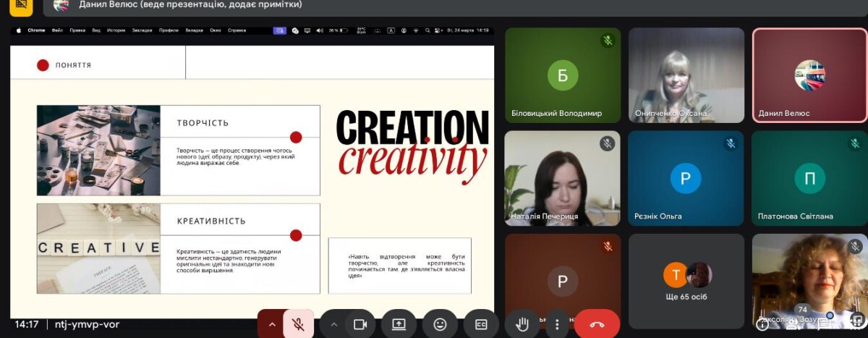Toggle closed captions button
This screenshot has width=868, height=338.
[x=481, y=324]
